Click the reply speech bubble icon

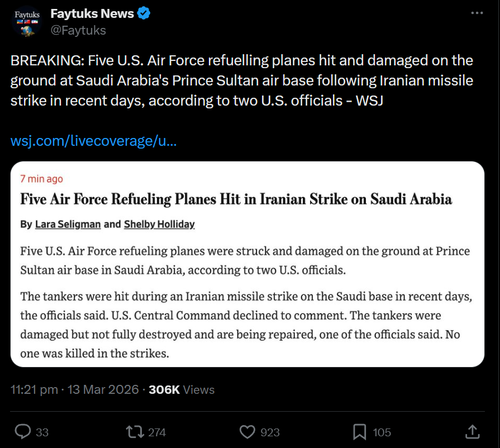23,432
